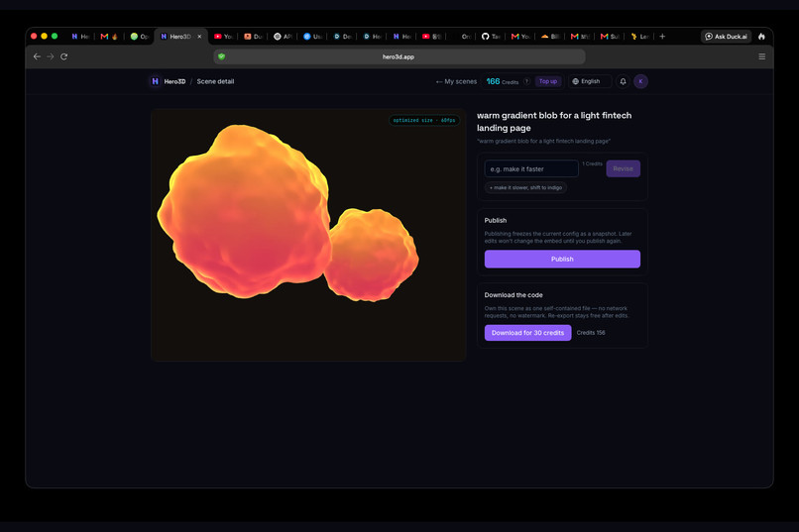This screenshot has width=799, height=532.
Task: Open the notifications bell
Action: pyautogui.click(x=623, y=81)
